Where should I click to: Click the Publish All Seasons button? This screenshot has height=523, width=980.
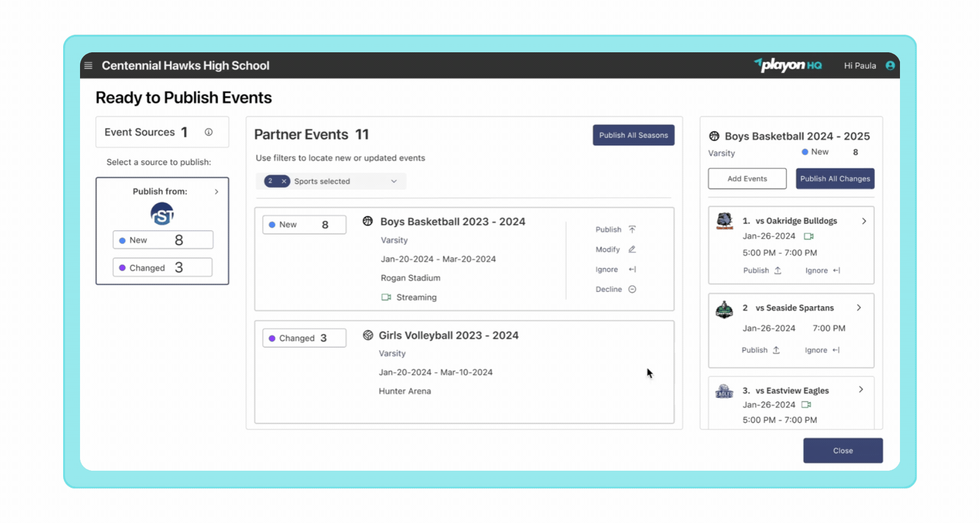pyautogui.click(x=633, y=135)
